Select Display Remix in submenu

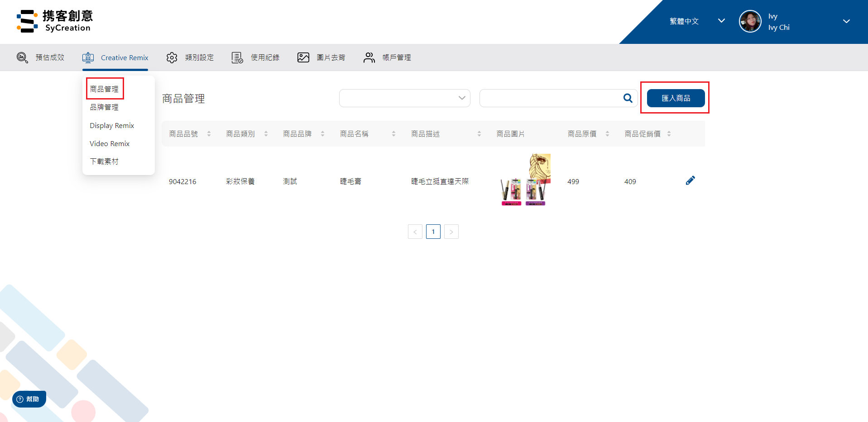pos(112,125)
